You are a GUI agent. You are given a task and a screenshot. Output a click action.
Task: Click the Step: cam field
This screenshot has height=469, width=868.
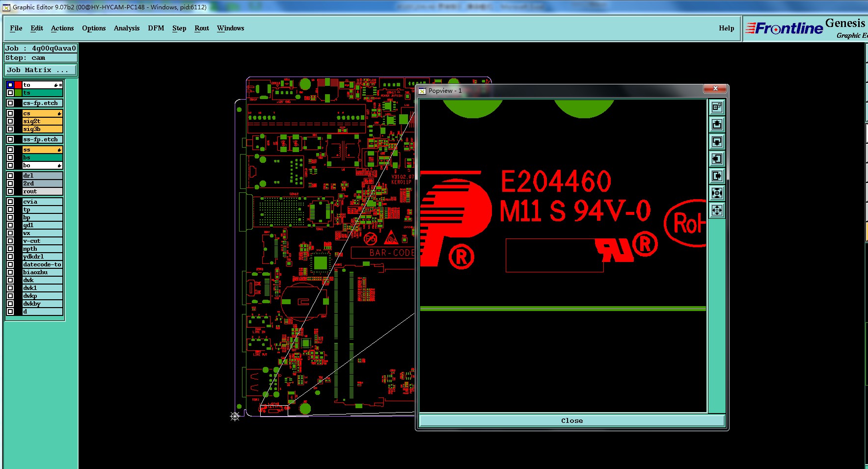click(41, 58)
